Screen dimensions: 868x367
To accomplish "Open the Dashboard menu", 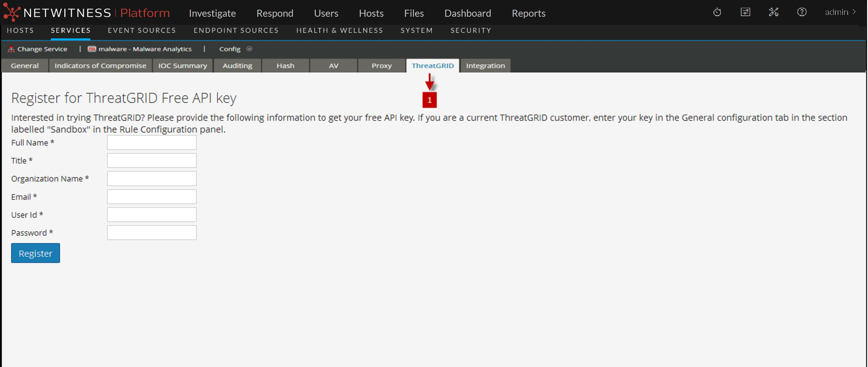I will [468, 13].
